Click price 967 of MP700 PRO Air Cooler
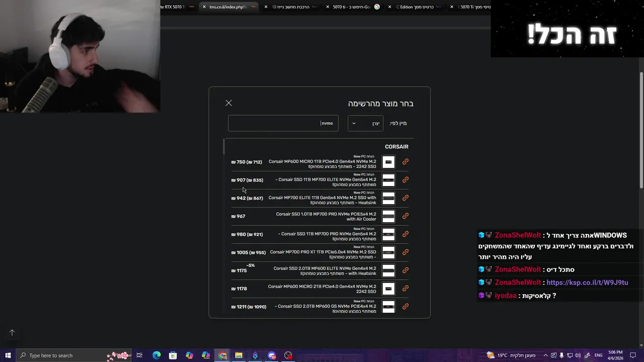The width and height of the screenshot is (644, 362). click(x=238, y=216)
